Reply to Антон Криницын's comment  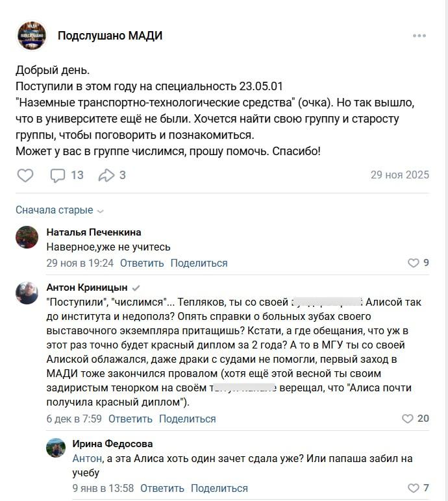coord(130,419)
